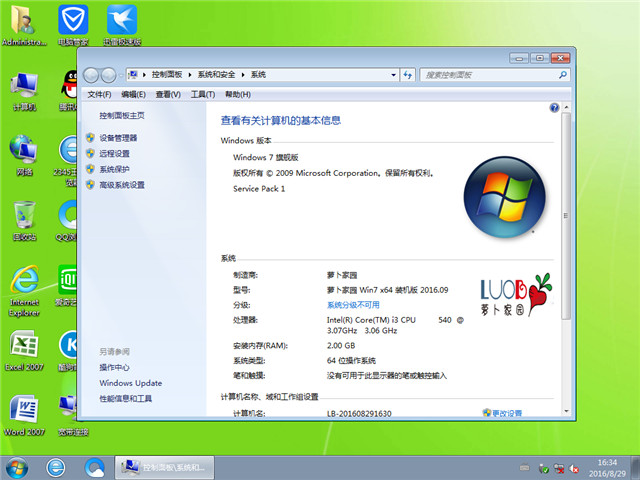Image resolution: width=640 pixels, height=480 pixels.
Task: Click the search magnifier icon
Action: [562, 75]
